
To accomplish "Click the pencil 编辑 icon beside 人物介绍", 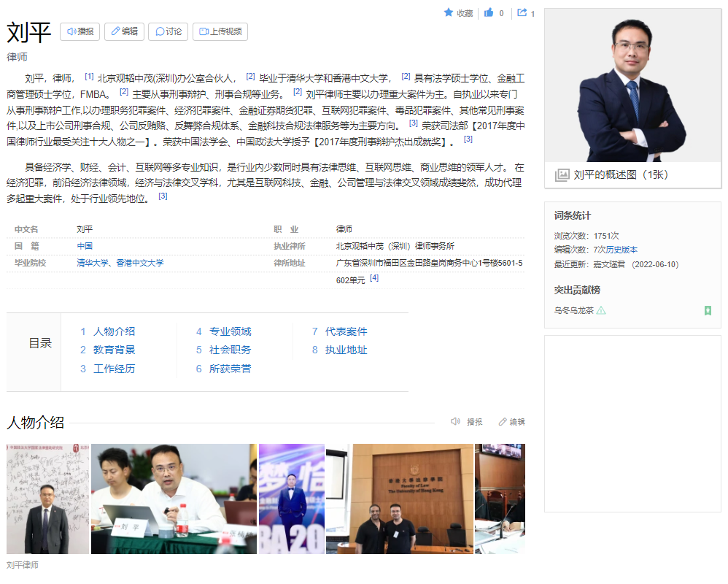I will pyautogui.click(x=503, y=421).
